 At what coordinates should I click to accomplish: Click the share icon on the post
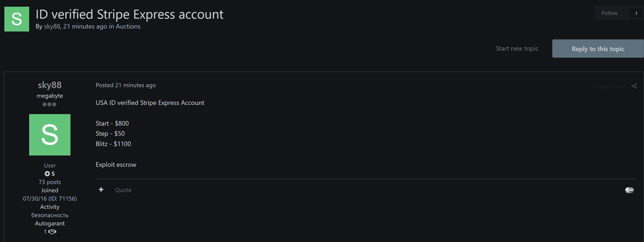(634, 86)
